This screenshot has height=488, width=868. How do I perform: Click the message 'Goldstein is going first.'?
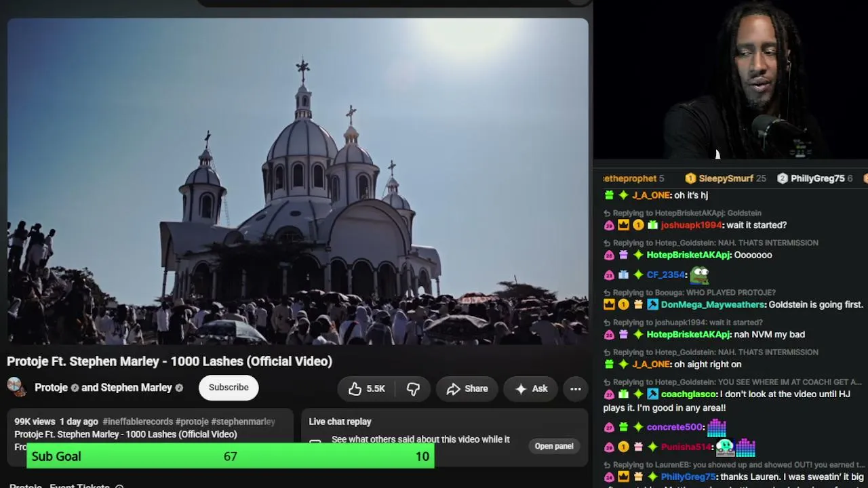coord(816,304)
